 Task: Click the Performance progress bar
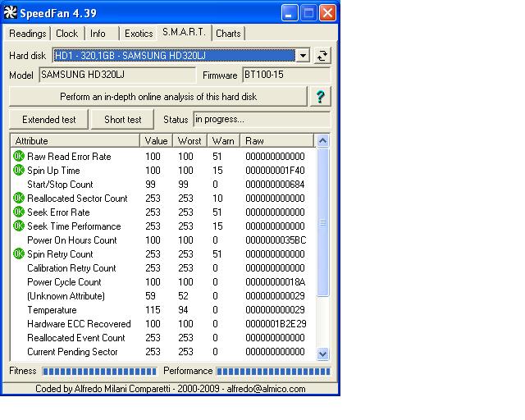click(273, 372)
